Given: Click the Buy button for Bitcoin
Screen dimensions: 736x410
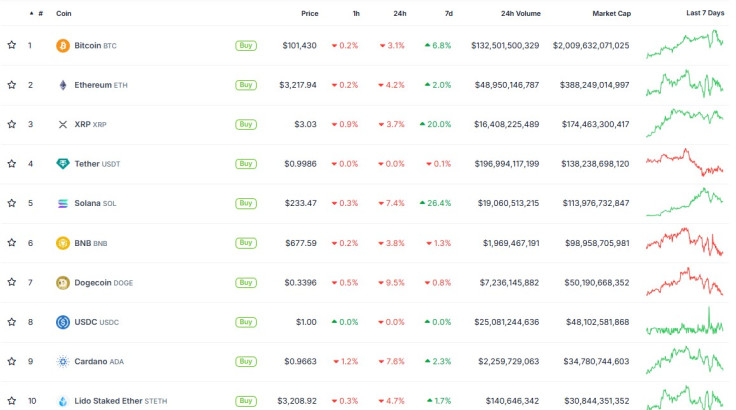Looking at the screenshot, I should (x=246, y=46).
